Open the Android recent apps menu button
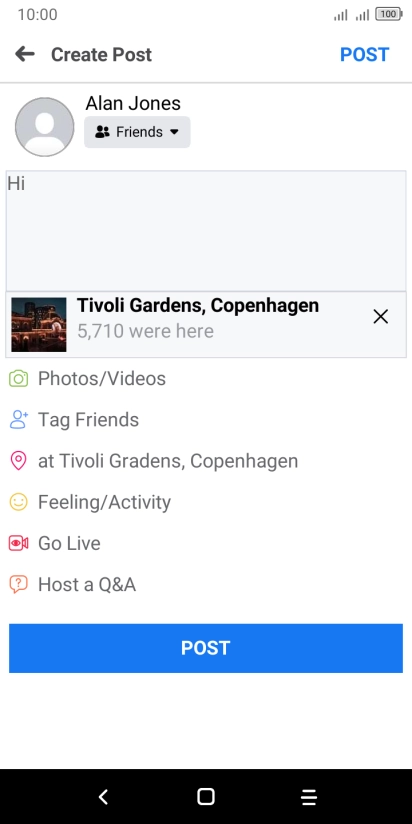Viewport: 412px width, 824px height. click(309, 797)
